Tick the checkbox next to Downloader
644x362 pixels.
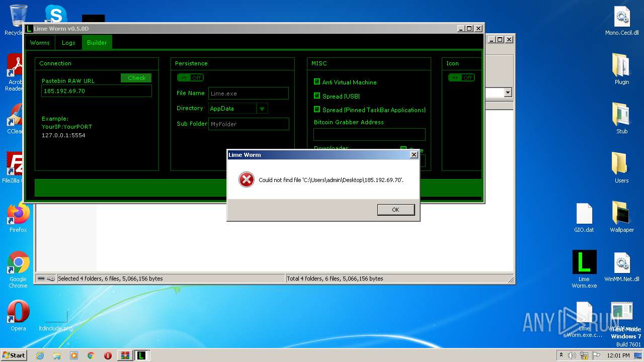click(x=403, y=149)
